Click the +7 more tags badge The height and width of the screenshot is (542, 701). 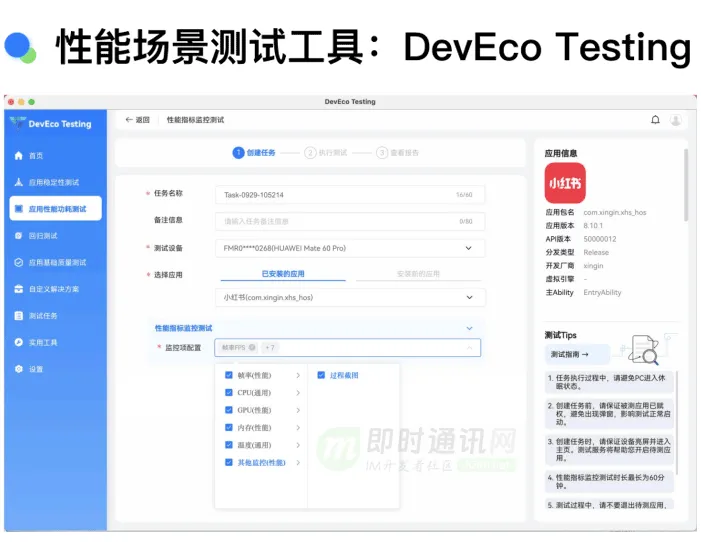(270, 347)
